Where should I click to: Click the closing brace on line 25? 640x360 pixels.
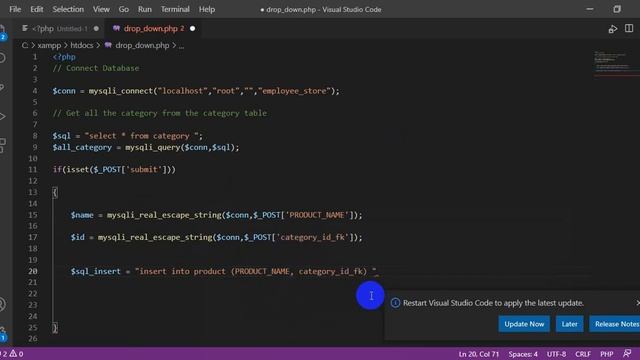point(55,327)
